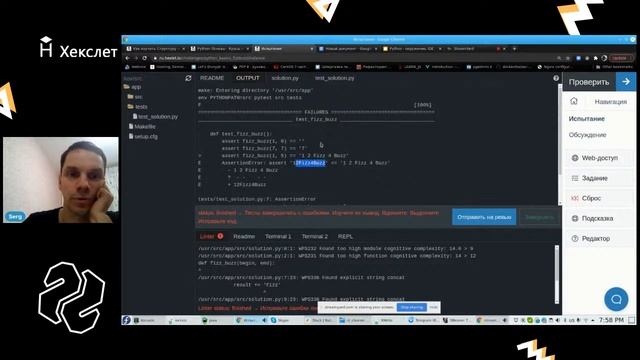Viewport: 640px width, 360px height.
Task: Open the REPL tab
Action: point(345,236)
